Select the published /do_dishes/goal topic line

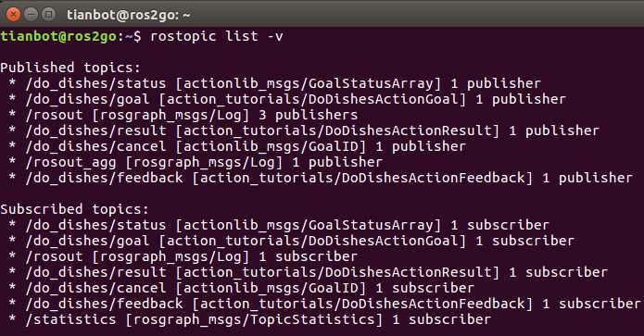tap(287, 99)
